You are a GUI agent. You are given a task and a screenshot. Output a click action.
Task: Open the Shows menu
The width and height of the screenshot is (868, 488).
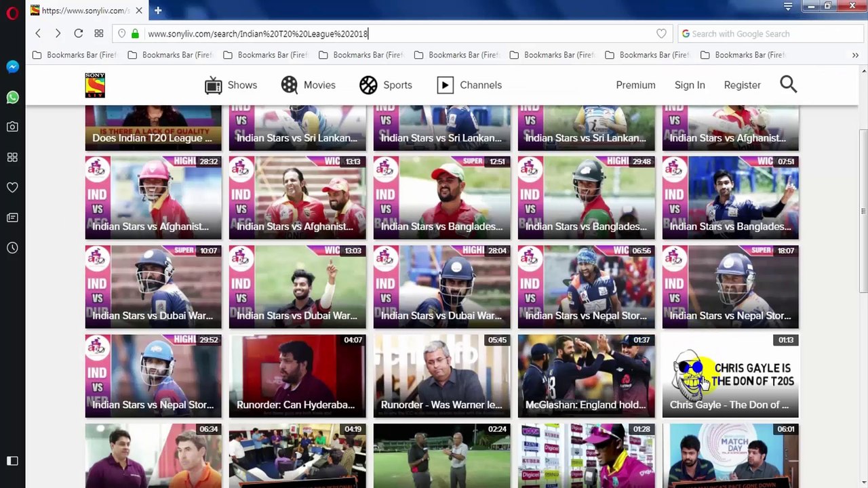click(231, 85)
